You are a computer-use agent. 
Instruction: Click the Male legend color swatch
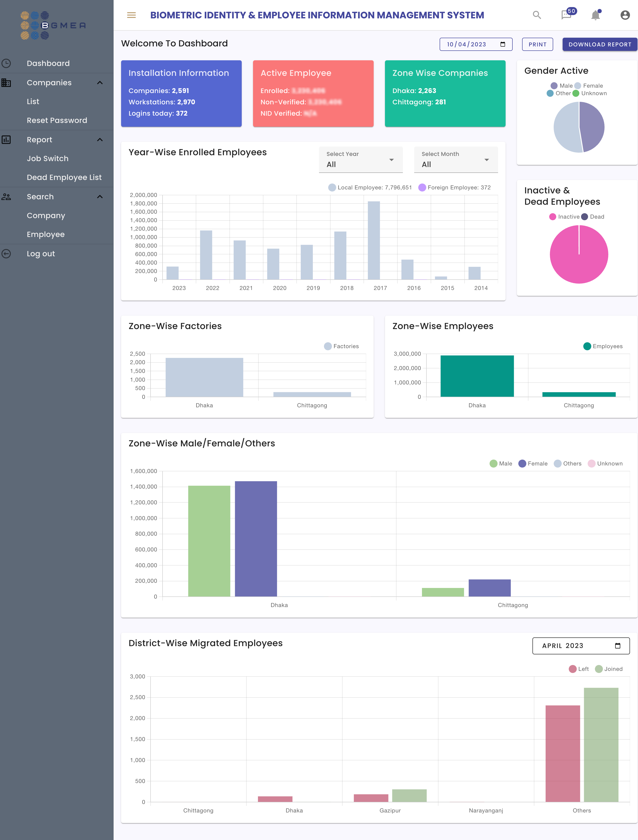pyautogui.click(x=554, y=86)
